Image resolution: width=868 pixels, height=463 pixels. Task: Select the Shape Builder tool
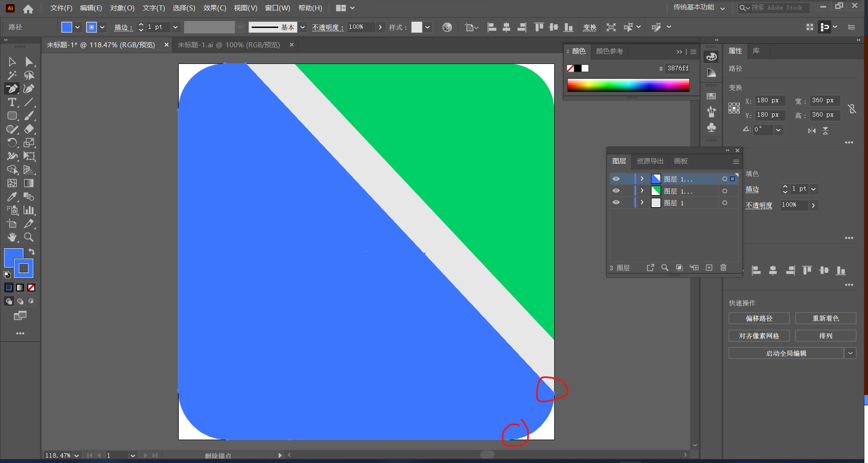coord(12,170)
